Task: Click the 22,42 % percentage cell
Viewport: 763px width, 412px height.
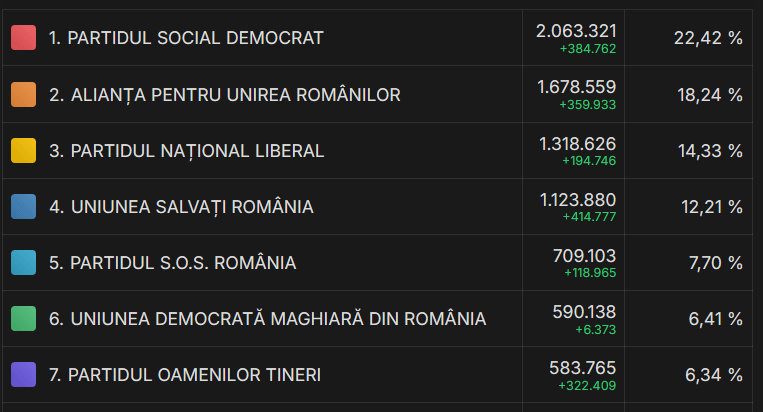Action: [708, 38]
